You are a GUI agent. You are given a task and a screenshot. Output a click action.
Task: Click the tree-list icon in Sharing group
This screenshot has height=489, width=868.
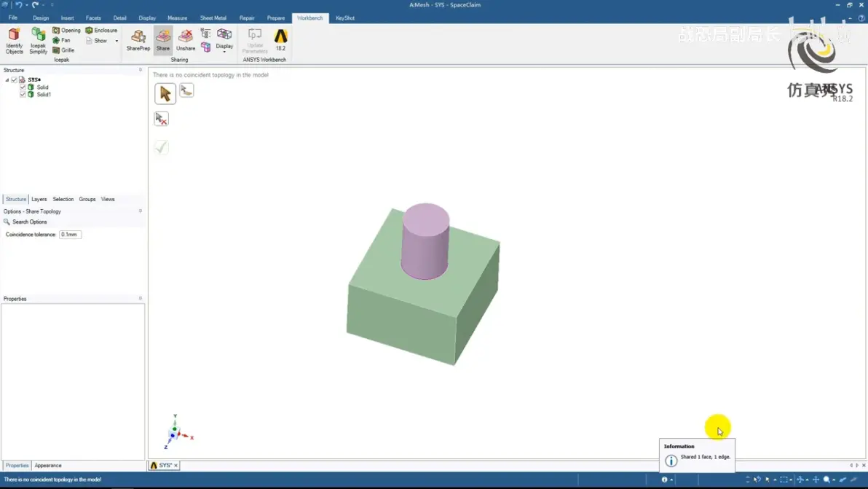205,34
